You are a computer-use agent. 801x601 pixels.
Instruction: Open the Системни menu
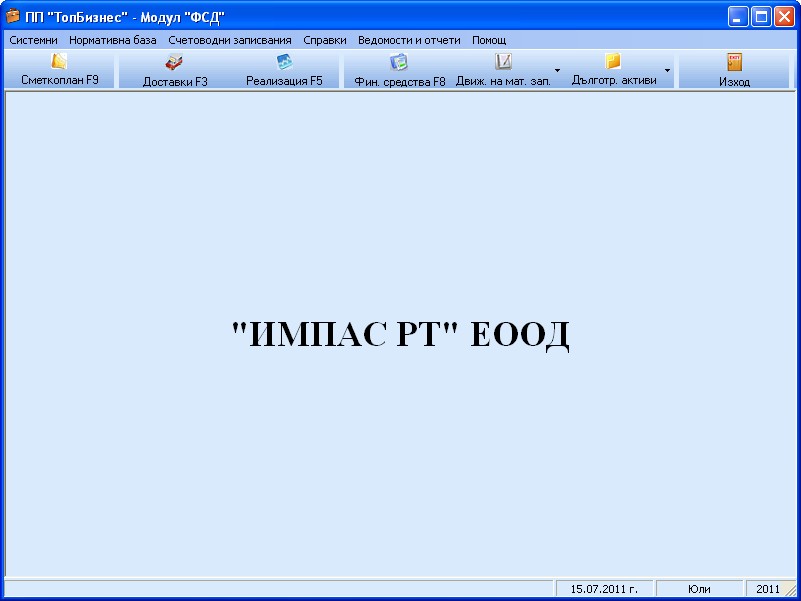tap(34, 40)
